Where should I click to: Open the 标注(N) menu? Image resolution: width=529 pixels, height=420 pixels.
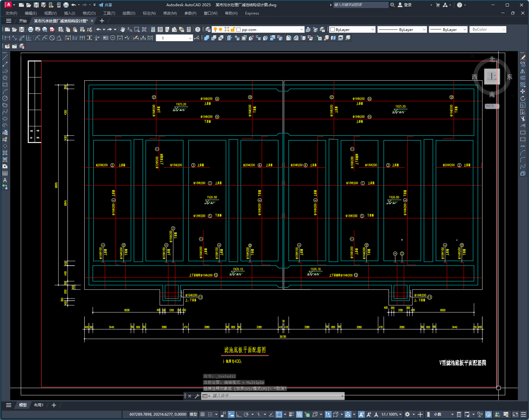(x=149, y=13)
